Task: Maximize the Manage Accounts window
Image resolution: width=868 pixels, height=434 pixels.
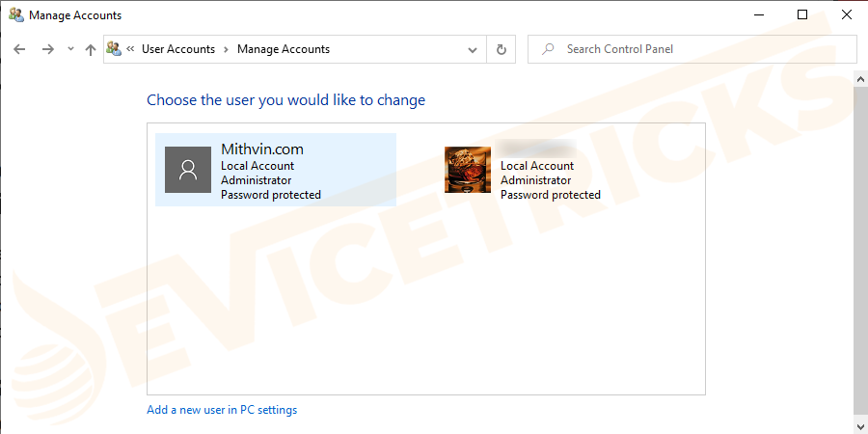Action: pyautogui.click(x=802, y=15)
